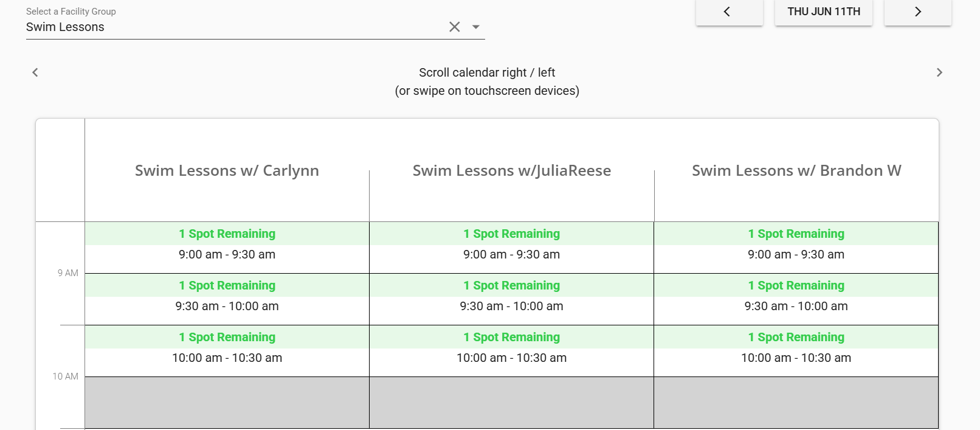Choose Brandon W's 10:00 am - 10:30 am slot

(796, 351)
